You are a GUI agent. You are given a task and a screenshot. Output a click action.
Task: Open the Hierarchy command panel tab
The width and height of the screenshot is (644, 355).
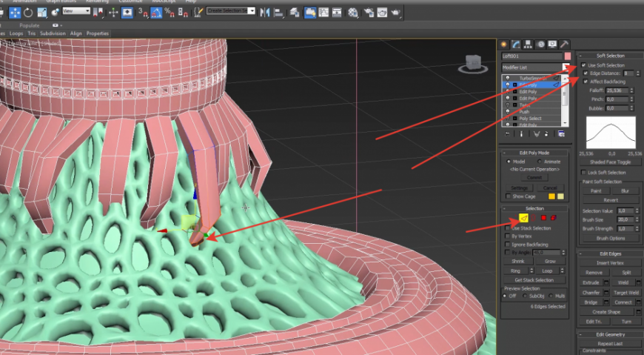pyautogui.click(x=529, y=44)
